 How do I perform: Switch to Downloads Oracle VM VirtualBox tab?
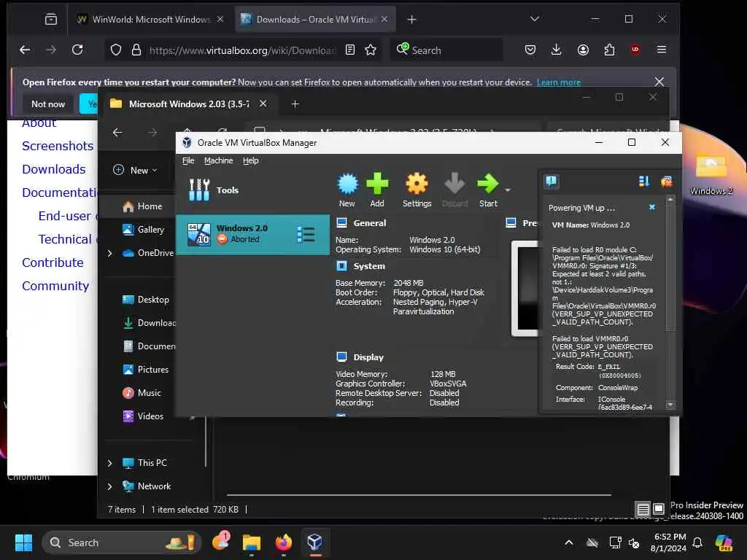(315, 20)
